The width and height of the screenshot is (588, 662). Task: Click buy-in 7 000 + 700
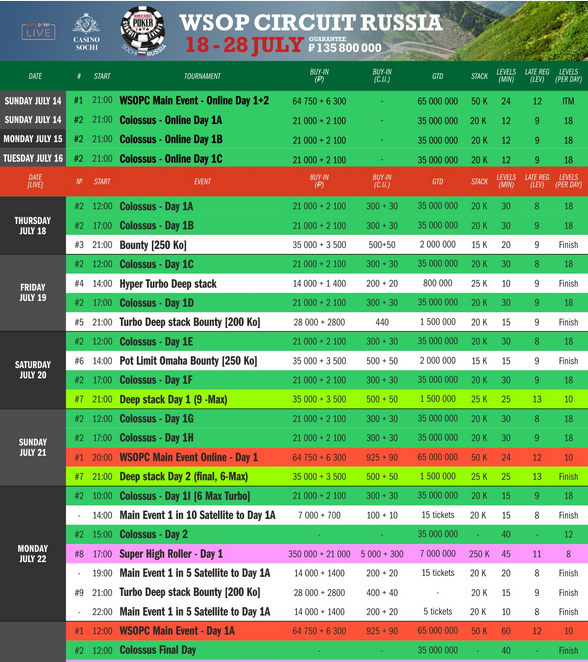click(x=319, y=515)
